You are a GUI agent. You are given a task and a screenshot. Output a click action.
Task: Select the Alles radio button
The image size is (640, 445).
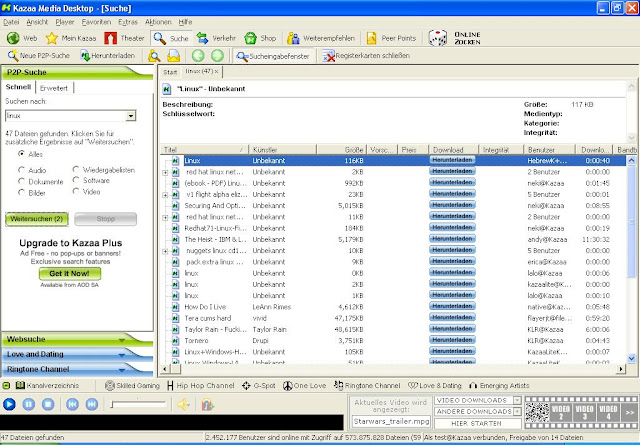click(21, 154)
